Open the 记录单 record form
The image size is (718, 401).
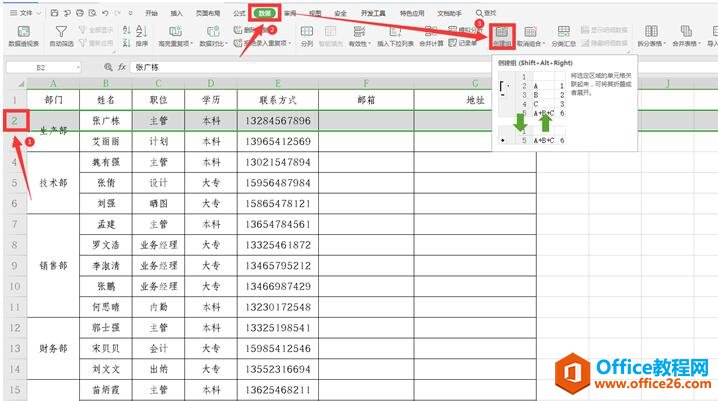tap(462, 43)
